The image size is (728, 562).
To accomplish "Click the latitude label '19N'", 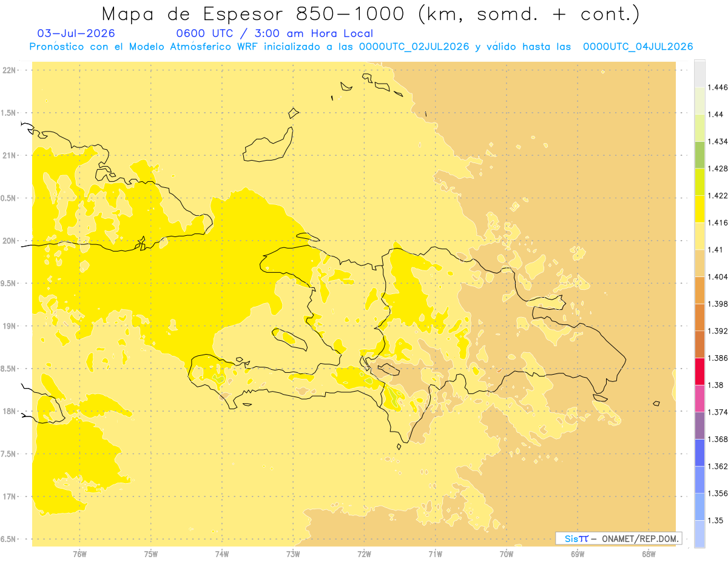I will click(10, 326).
